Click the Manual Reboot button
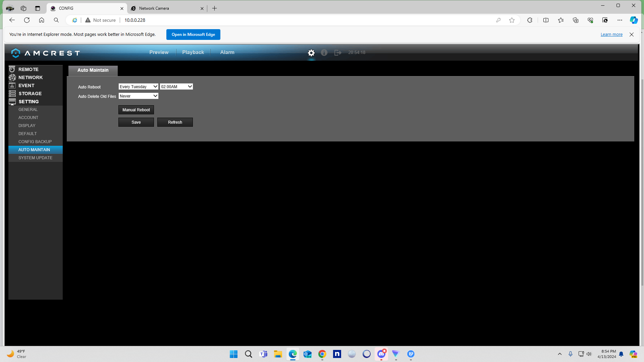Image resolution: width=644 pixels, height=362 pixels. 136,110
